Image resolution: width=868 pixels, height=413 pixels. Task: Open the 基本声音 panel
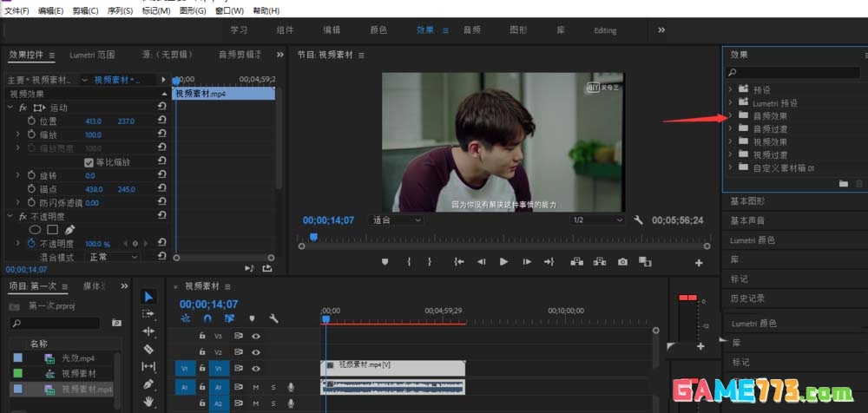point(748,220)
